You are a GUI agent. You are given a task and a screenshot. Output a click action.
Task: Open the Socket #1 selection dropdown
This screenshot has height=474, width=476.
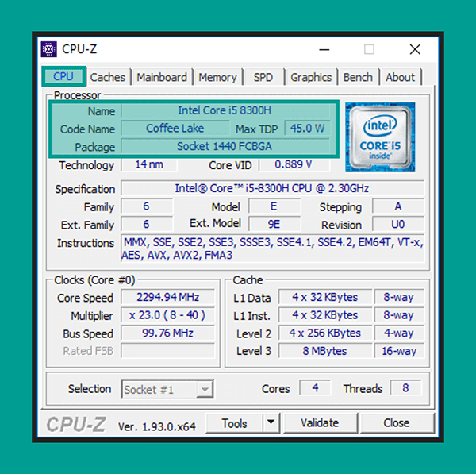tap(167, 388)
